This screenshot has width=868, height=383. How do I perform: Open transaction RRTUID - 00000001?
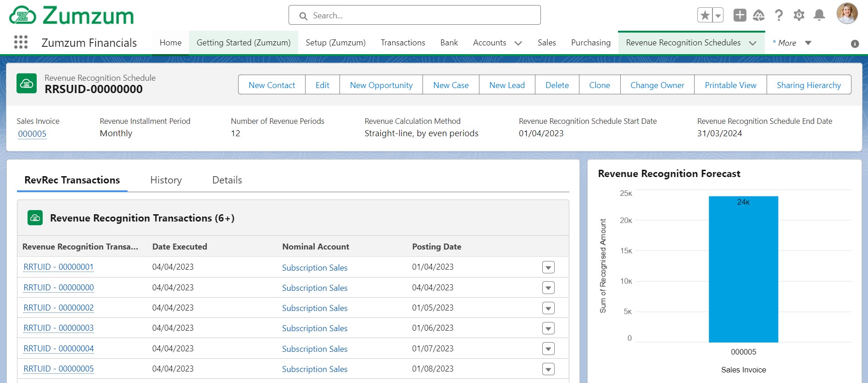point(59,267)
